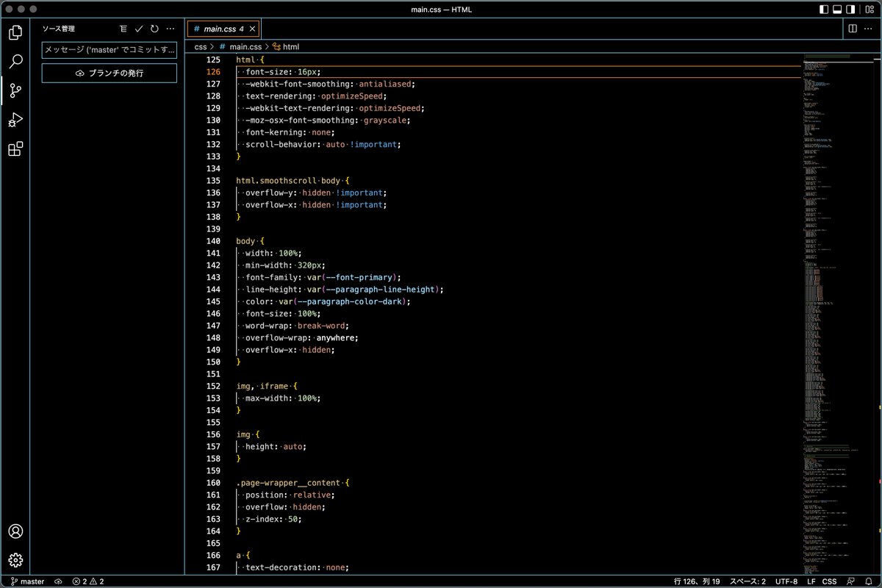Click the main.css breadcrumb
This screenshot has width=882, height=588.
tap(240, 46)
